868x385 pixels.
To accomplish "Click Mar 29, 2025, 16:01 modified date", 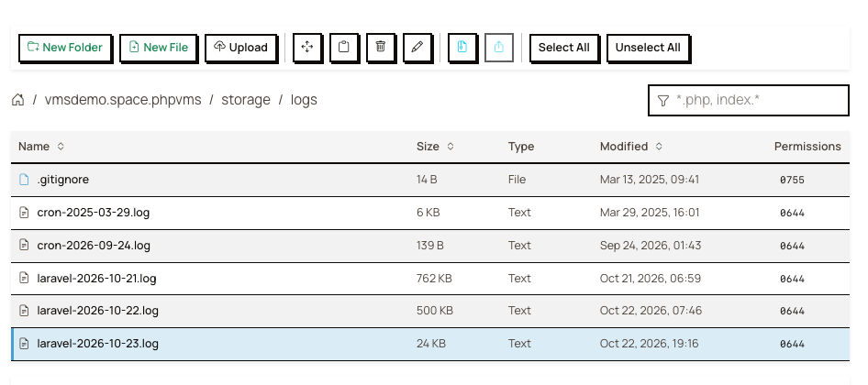I will click(x=650, y=213).
